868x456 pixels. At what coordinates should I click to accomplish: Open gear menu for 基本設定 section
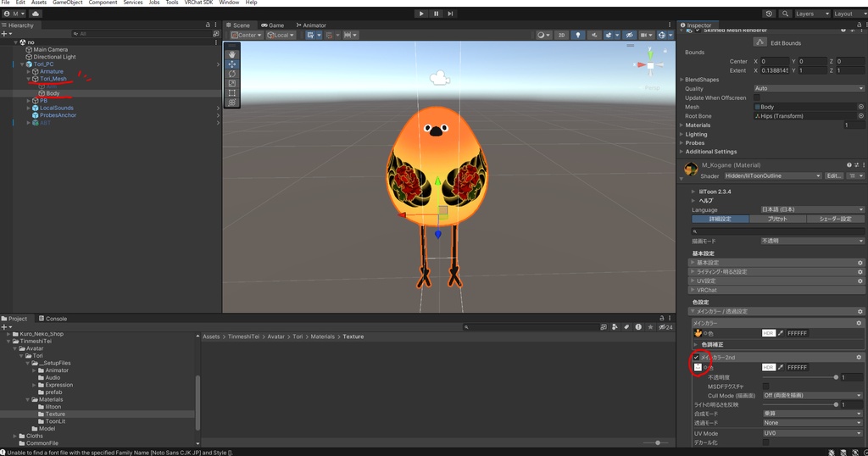click(x=860, y=263)
